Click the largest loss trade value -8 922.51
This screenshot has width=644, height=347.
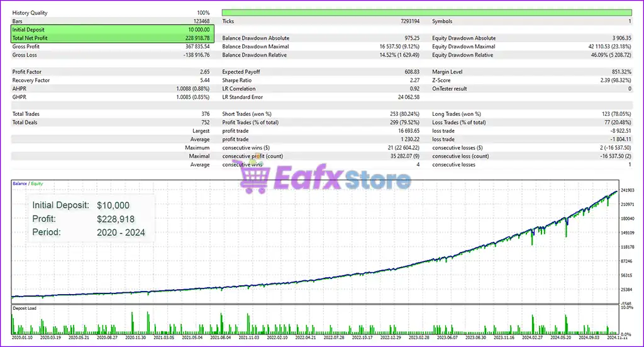621,131
